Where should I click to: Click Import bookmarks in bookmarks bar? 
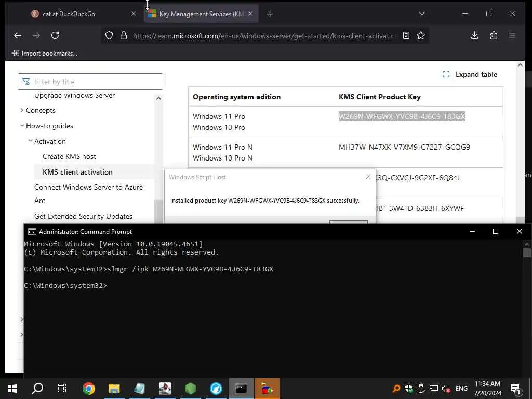pos(45,54)
